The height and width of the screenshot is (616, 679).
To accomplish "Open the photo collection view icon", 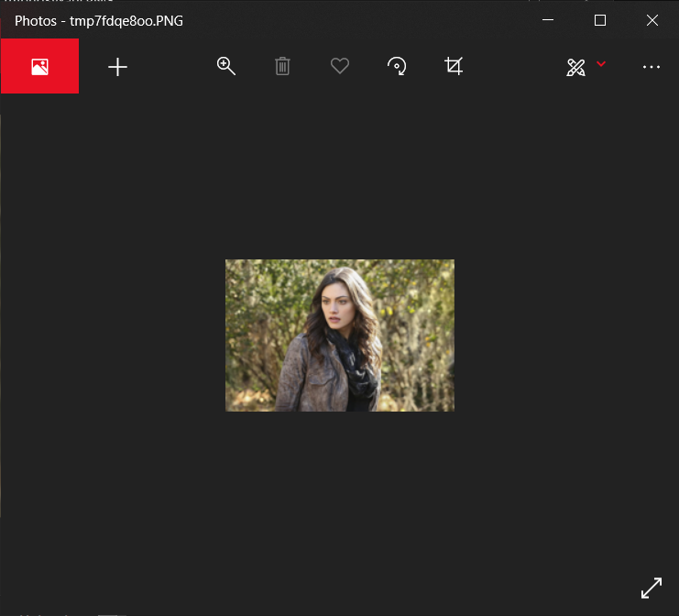I will pyautogui.click(x=39, y=66).
